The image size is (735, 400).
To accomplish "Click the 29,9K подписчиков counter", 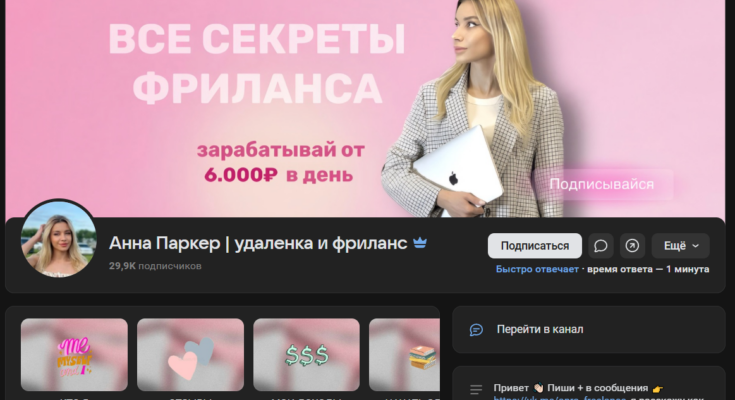I will (x=155, y=266).
